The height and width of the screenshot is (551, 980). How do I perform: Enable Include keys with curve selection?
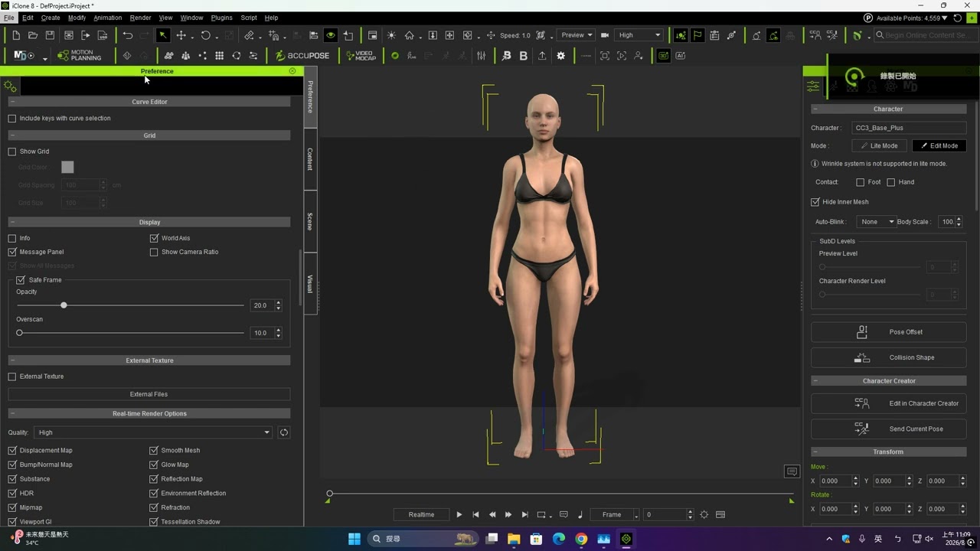click(12, 119)
